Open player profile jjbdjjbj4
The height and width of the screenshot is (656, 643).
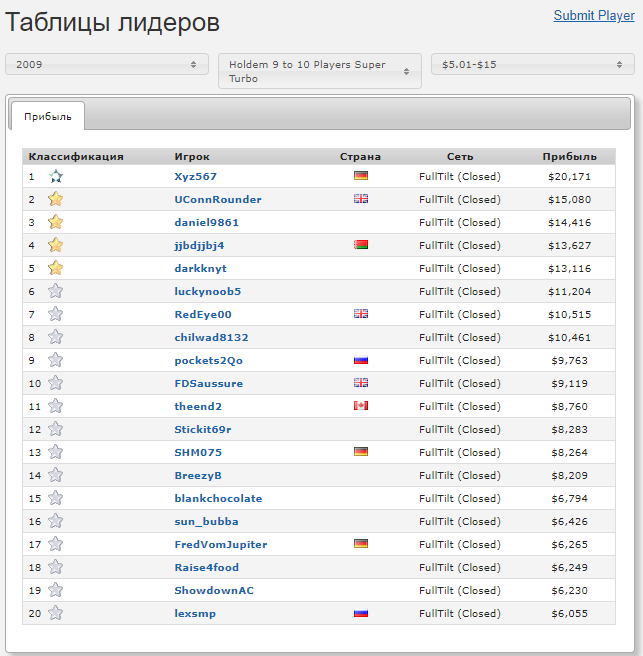(199, 246)
